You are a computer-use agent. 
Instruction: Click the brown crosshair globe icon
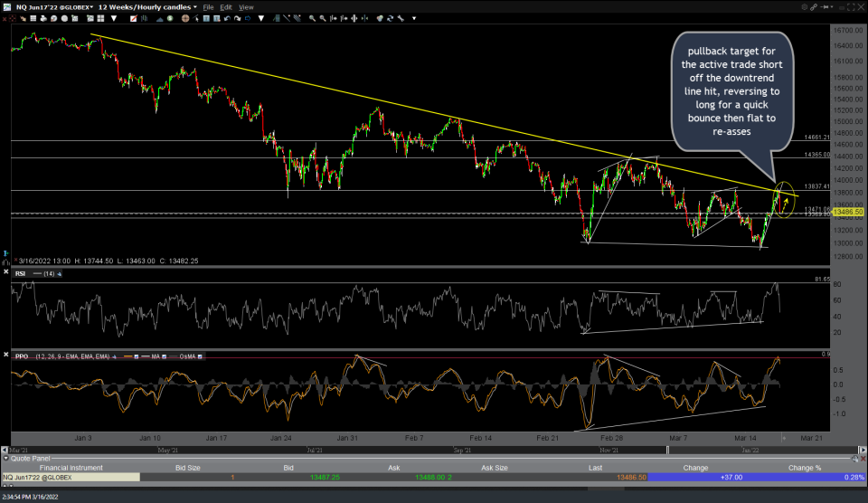tap(185, 18)
